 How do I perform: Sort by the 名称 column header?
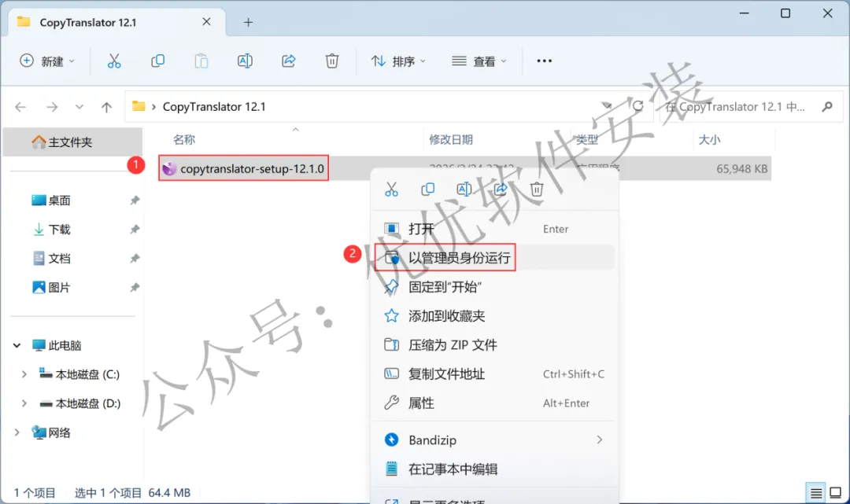184,140
